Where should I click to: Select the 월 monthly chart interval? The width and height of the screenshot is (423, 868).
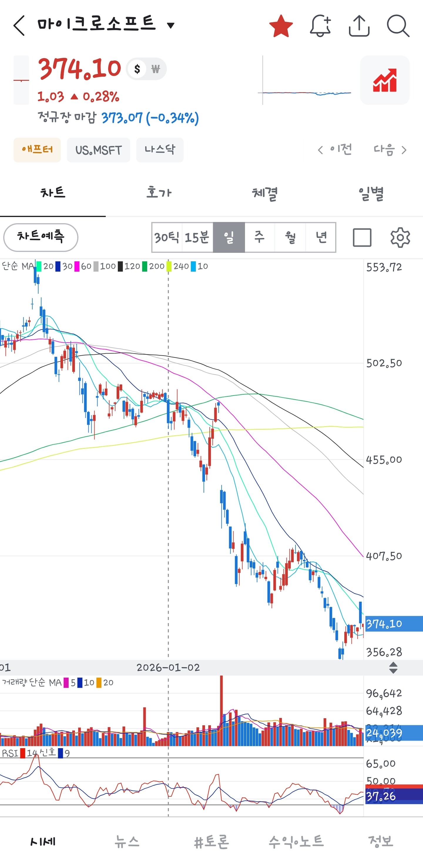(290, 237)
